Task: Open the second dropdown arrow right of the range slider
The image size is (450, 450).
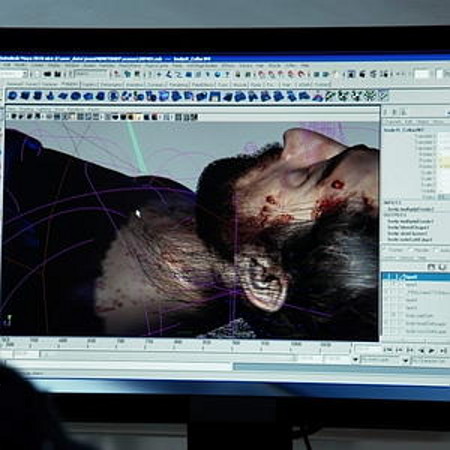Action: click(x=406, y=360)
